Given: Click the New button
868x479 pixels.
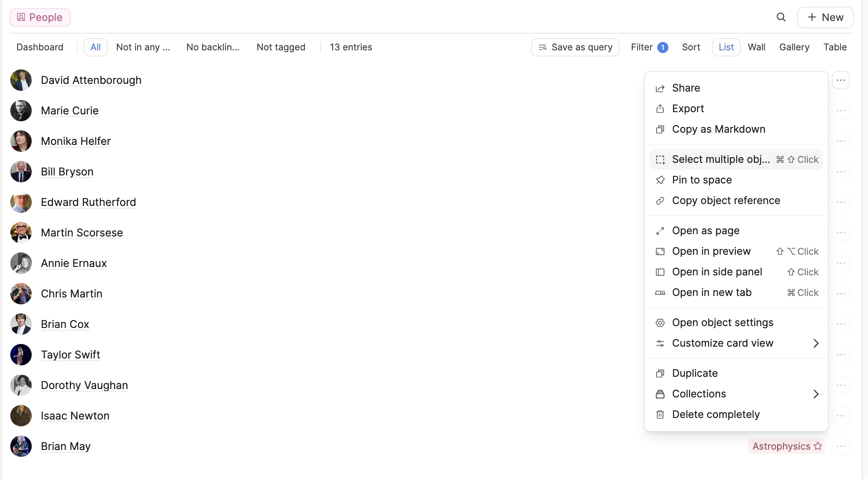Looking at the screenshot, I should click(825, 18).
